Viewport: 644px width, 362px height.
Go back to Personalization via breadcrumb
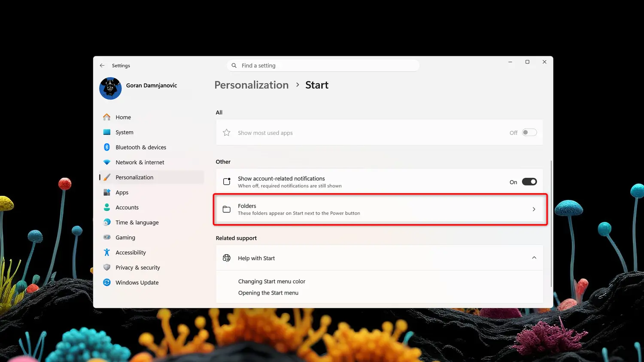click(252, 85)
